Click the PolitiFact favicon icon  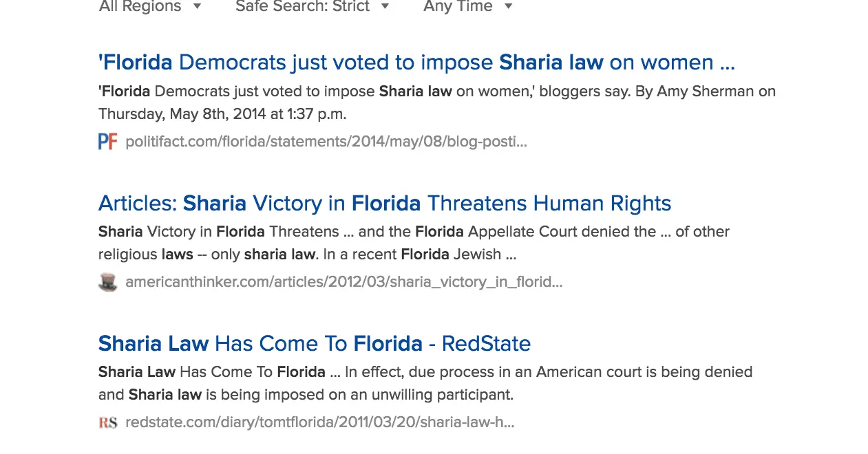click(x=107, y=142)
